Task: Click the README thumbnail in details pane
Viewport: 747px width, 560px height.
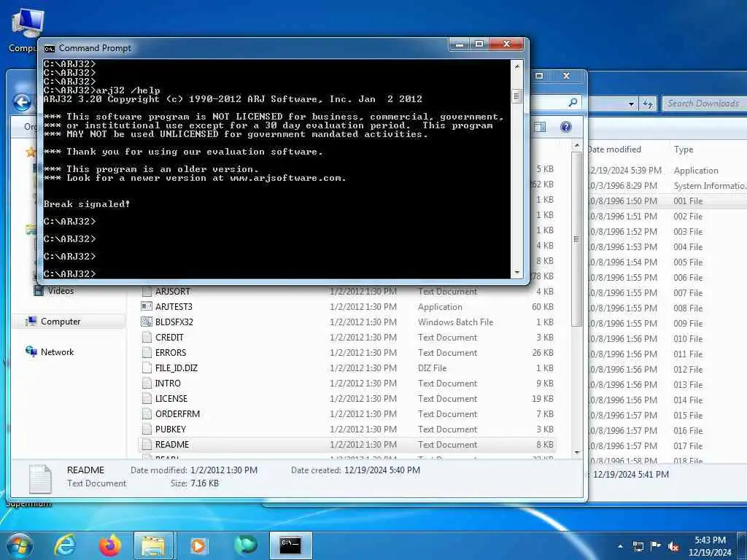Action: (40, 478)
